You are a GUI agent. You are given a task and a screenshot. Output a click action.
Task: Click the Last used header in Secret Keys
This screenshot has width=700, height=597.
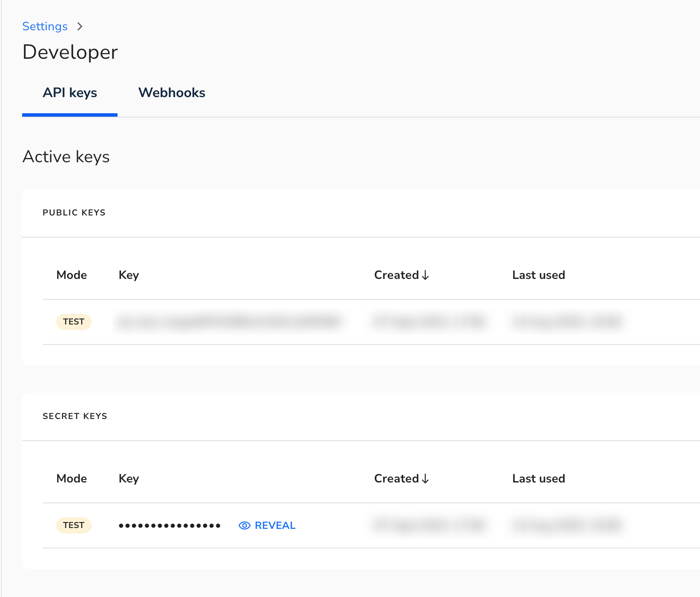point(538,479)
